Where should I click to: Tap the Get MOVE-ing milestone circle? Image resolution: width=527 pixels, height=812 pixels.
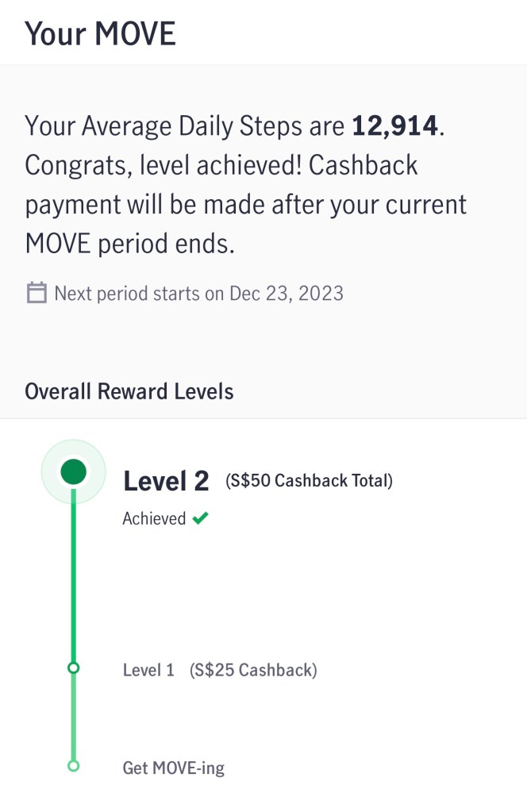pos(74,766)
